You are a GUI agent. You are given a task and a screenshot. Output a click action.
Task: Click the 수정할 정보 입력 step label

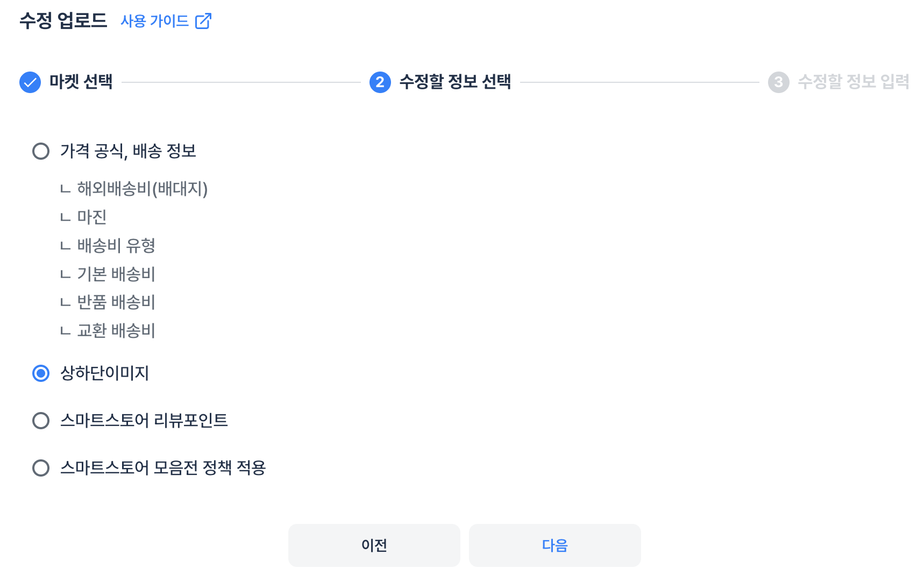854,81
